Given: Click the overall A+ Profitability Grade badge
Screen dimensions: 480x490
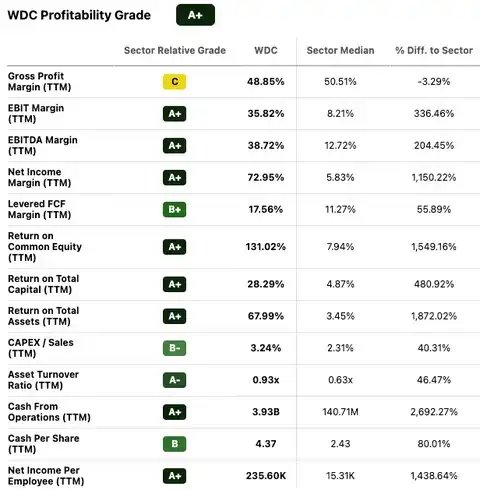Looking at the screenshot, I should click(x=195, y=15).
